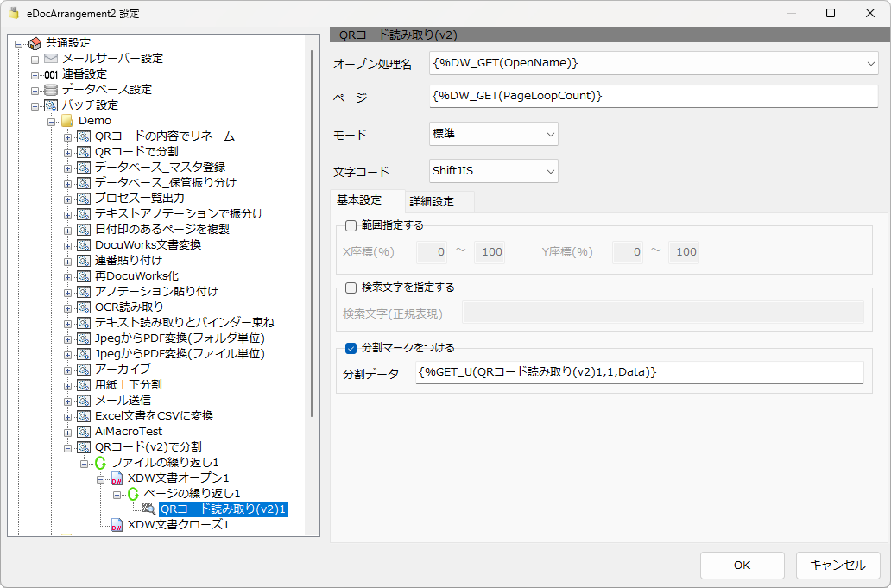
Task: Click the ページの繰り返し1 loop icon
Action: click(133, 494)
